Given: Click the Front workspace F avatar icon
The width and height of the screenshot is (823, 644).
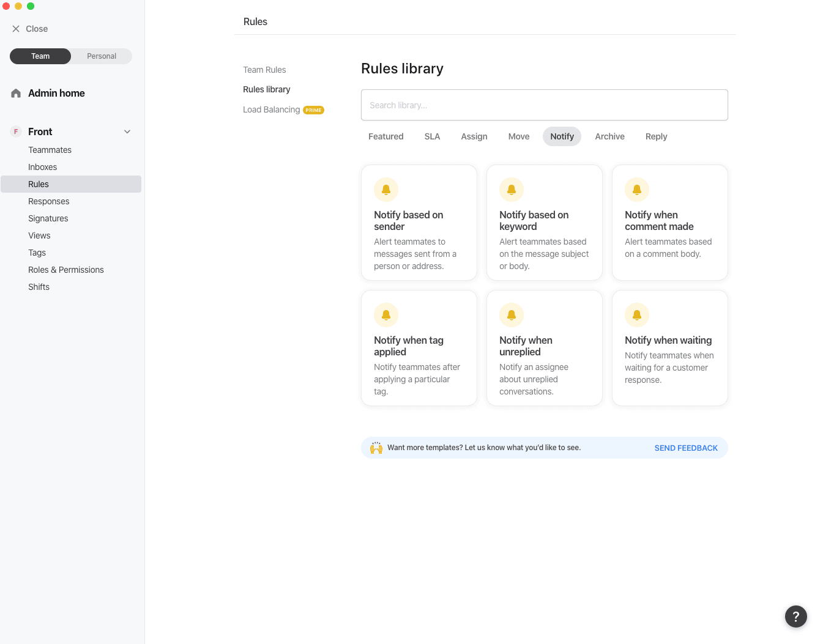Looking at the screenshot, I should 16,131.
